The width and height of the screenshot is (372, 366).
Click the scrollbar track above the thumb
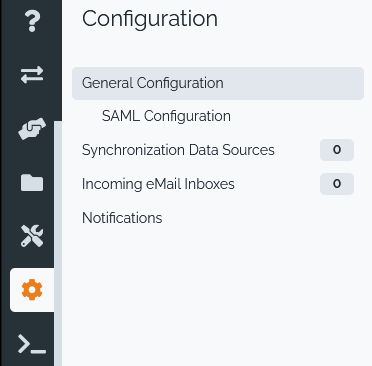tap(58, 60)
